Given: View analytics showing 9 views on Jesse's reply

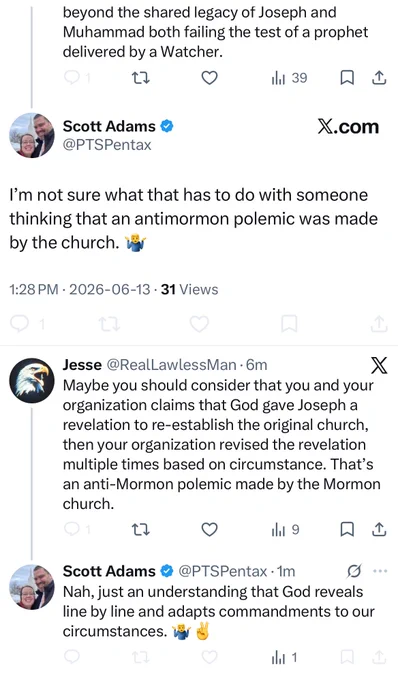Looking at the screenshot, I should coord(285,530).
